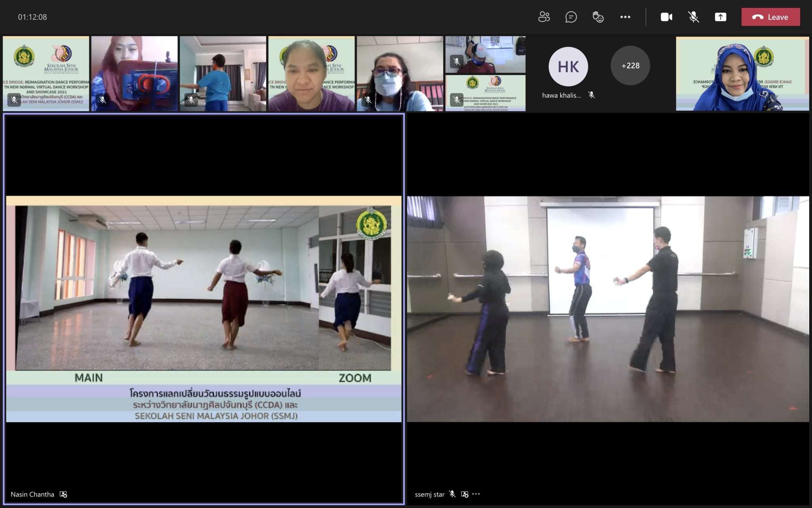
Task: Click muted mic icon next to ssemj star
Action: coord(452,494)
